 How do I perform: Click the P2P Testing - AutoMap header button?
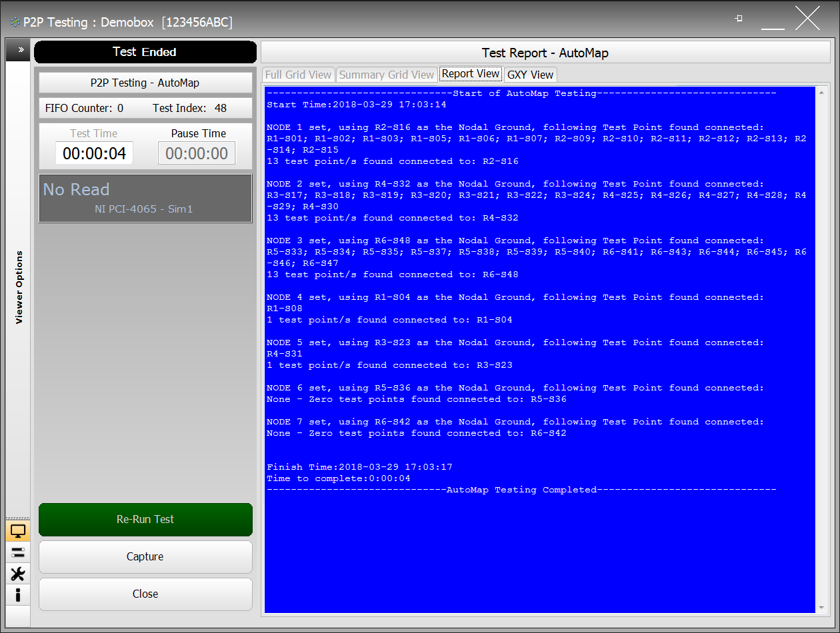(145, 83)
